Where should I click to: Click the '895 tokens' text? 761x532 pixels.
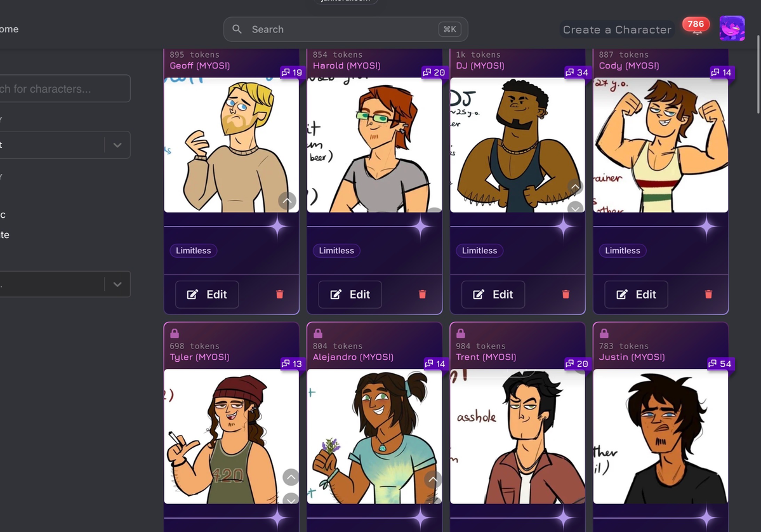click(x=194, y=55)
